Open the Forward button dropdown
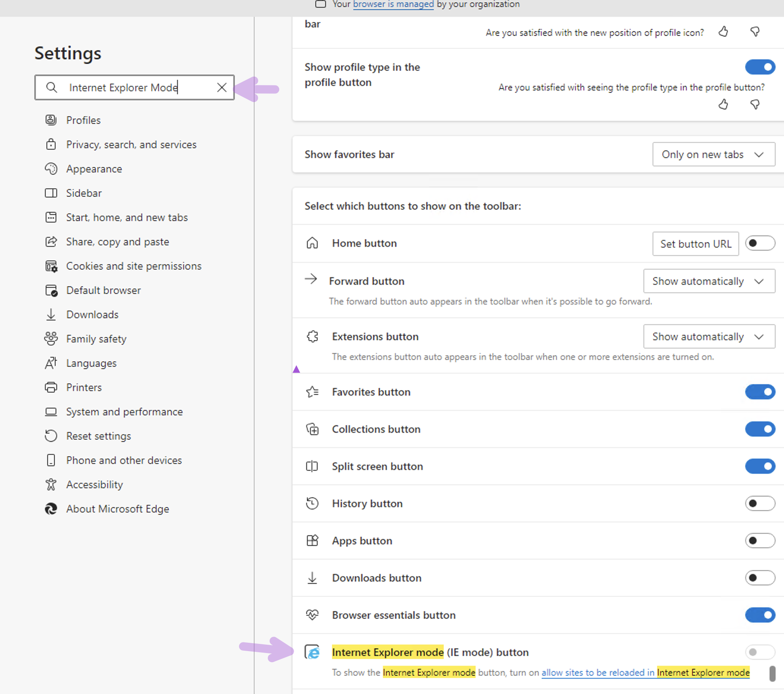 tap(709, 281)
